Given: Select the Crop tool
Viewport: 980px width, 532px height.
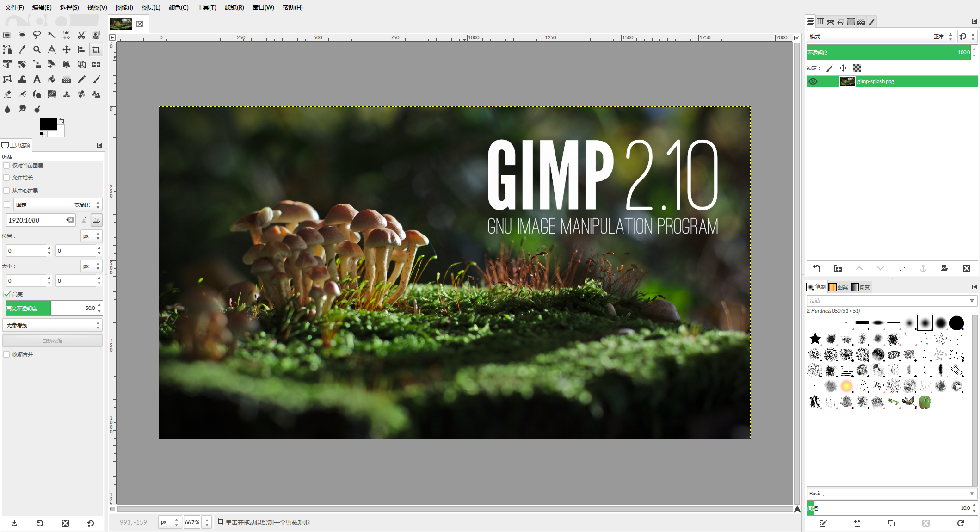Looking at the screenshot, I should pyautogui.click(x=96, y=49).
